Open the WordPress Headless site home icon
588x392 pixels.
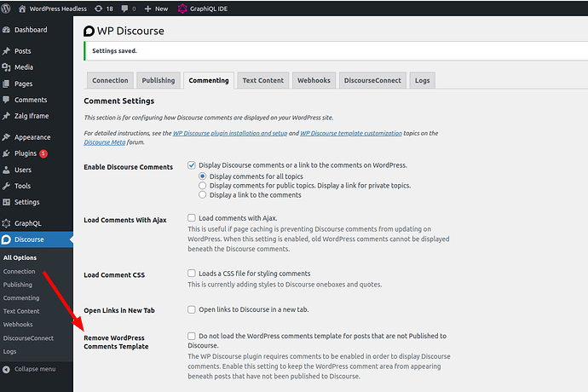[22, 9]
